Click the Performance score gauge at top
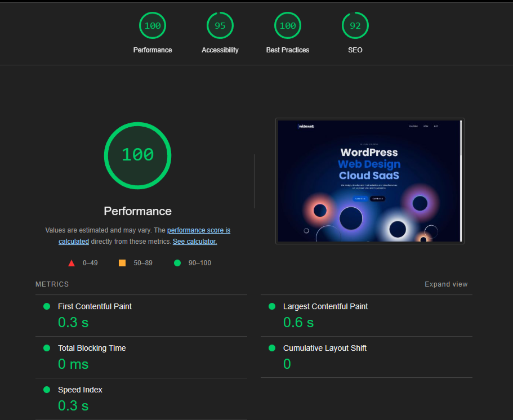513x420 pixels. (153, 25)
